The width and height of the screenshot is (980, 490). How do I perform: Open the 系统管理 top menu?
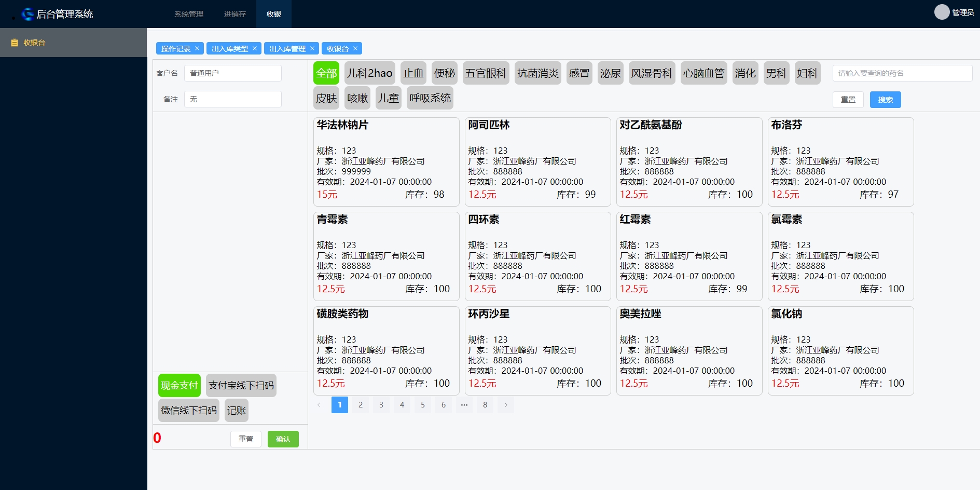coord(189,14)
